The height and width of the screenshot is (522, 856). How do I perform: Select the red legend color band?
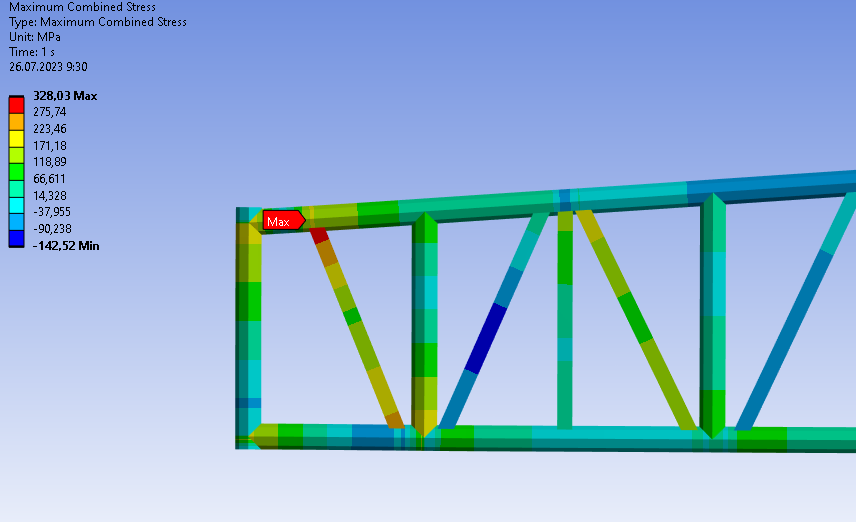point(16,105)
